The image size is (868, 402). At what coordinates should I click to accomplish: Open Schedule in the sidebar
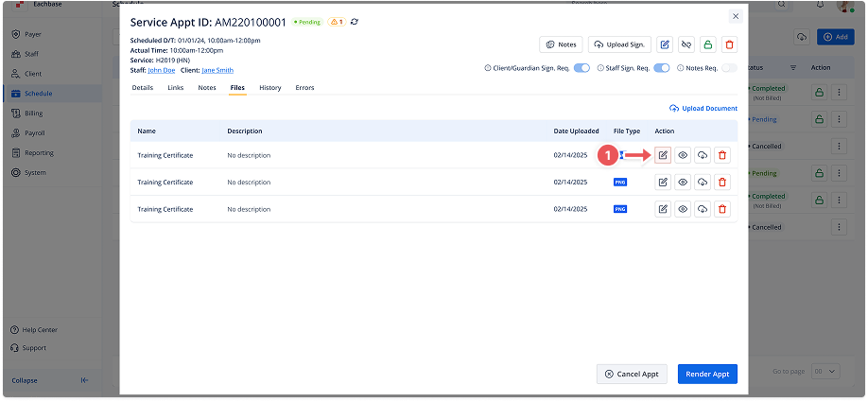tap(52, 94)
